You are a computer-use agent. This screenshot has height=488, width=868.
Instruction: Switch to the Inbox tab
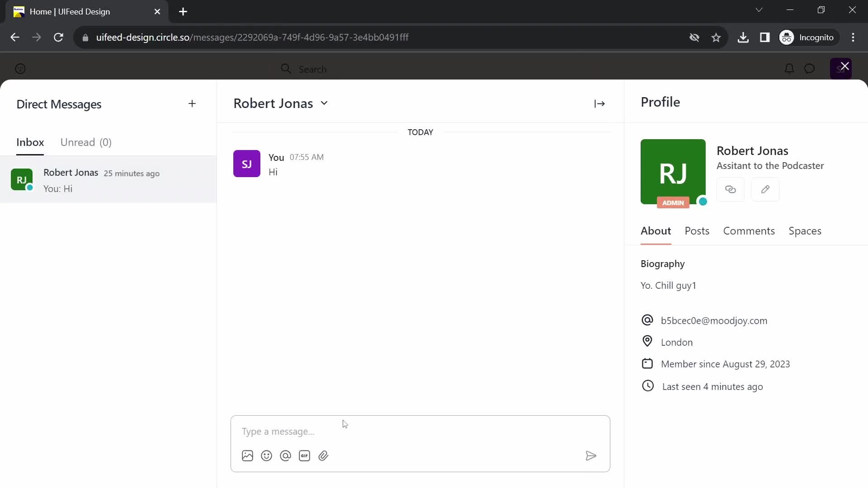pyautogui.click(x=30, y=142)
